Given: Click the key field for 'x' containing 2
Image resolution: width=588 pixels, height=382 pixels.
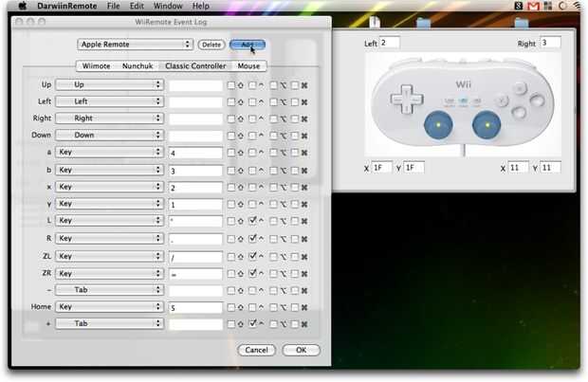Looking at the screenshot, I should click(x=195, y=188).
